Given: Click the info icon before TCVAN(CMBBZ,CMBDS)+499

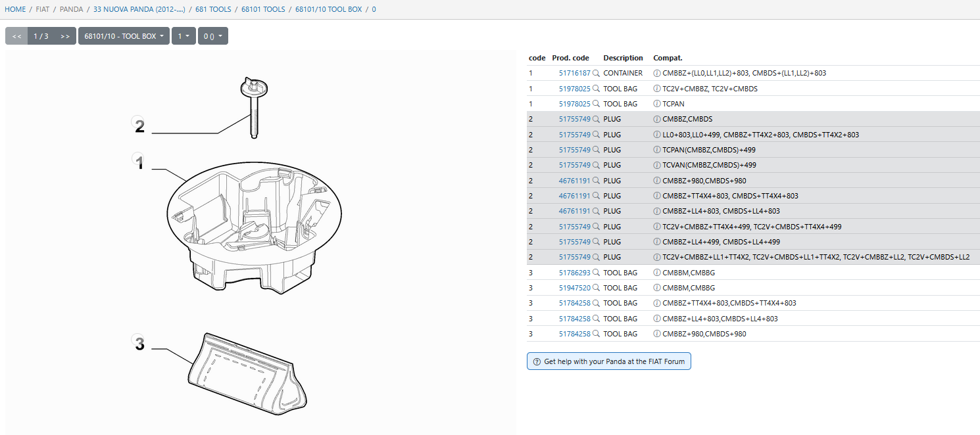Looking at the screenshot, I should pos(656,165).
